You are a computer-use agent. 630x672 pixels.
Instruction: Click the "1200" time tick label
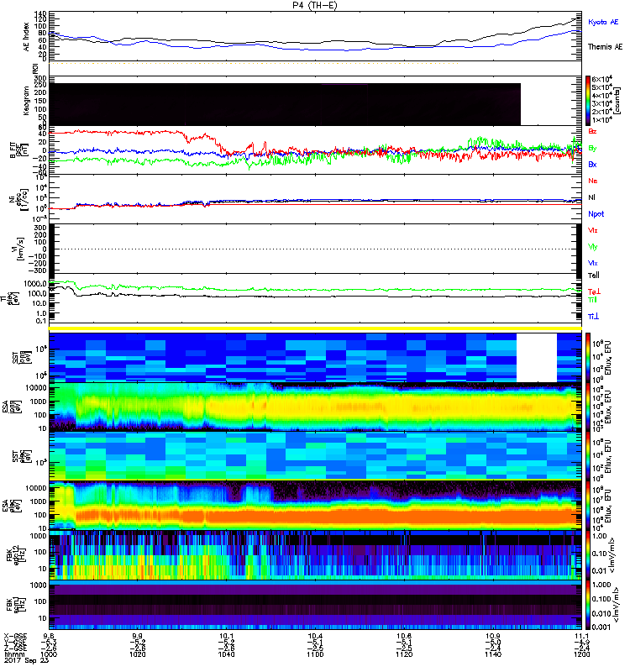click(x=581, y=654)
